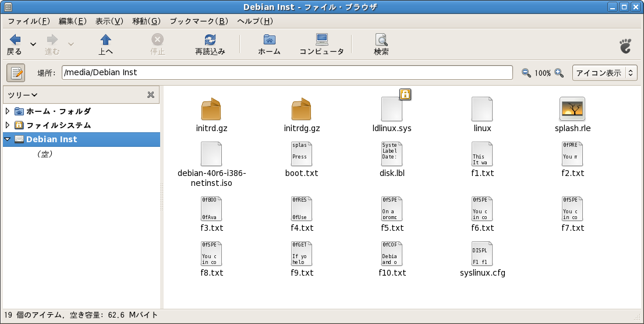Viewport: 644px width, 324px height.
Task: Open the ヘルプ menu
Action: pyautogui.click(x=255, y=22)
